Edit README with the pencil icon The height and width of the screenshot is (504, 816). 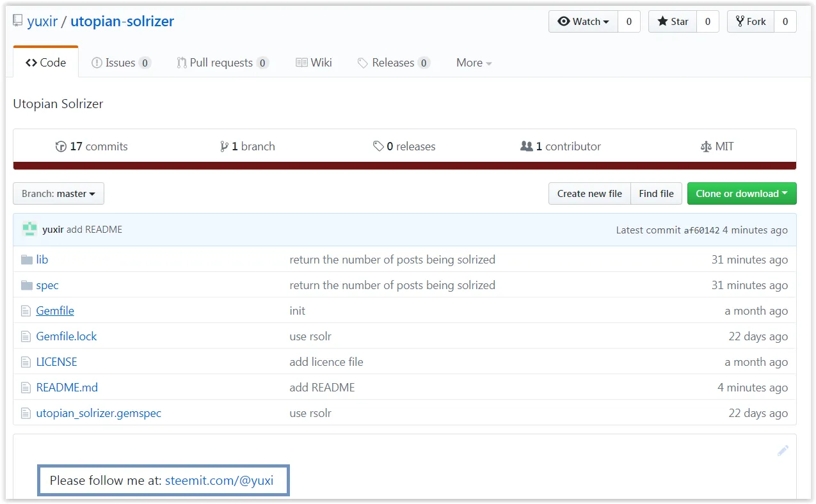tap(783, 451)
